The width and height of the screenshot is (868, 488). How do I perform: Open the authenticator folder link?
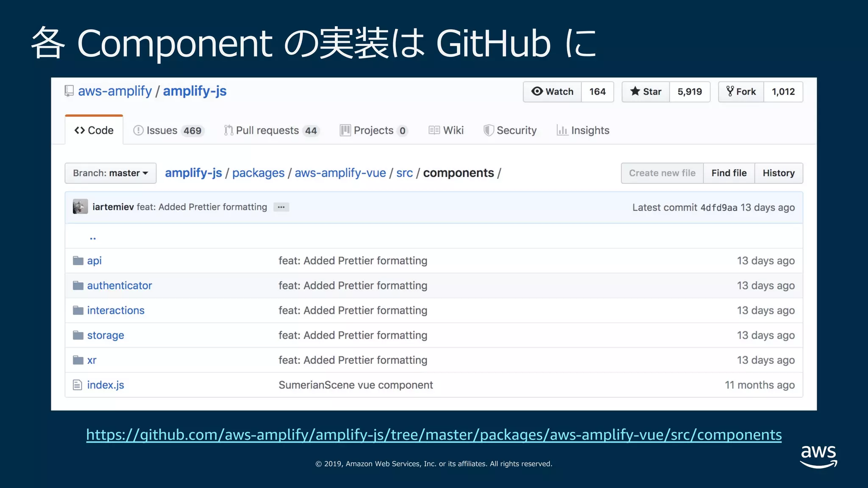[x=120, y=286]
